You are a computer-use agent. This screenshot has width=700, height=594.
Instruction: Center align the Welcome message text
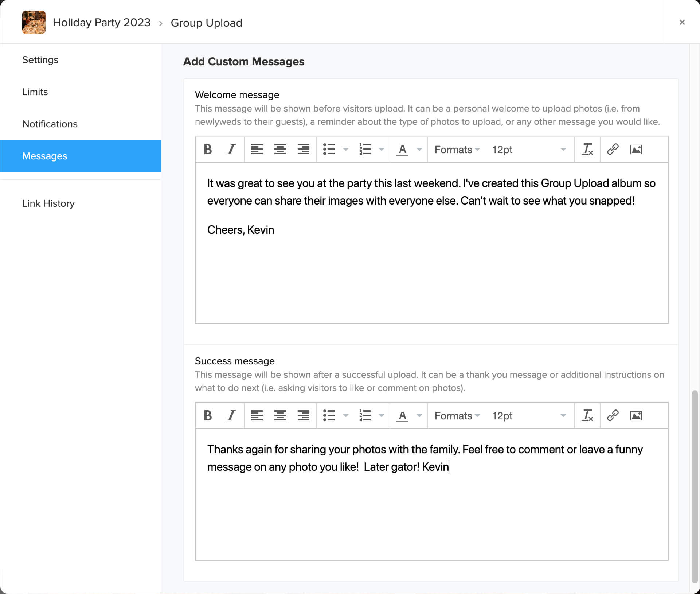(280, 150)
